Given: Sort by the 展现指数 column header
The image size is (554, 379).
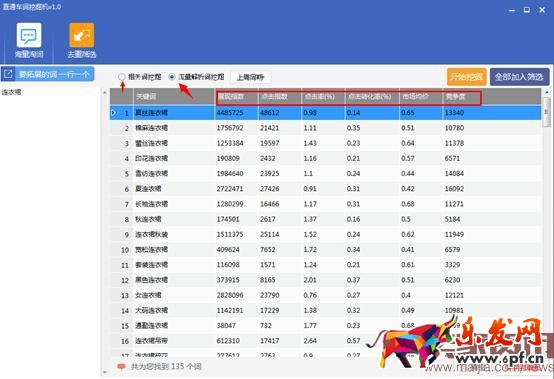Looking at the screenshot, I should click(x=237, y=96).
